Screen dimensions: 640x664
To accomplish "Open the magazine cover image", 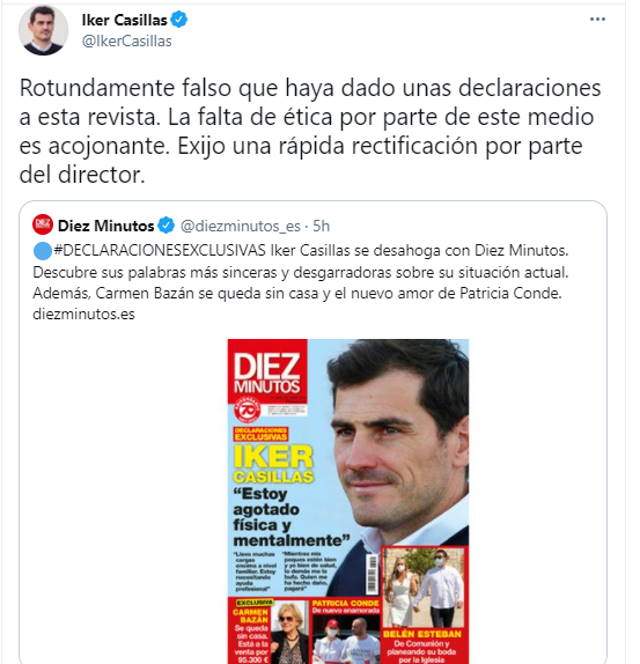I will [348, 501].
